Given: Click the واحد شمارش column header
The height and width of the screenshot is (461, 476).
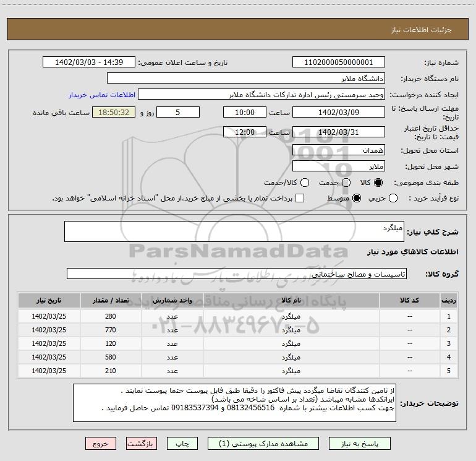Looking at the screenshot, I should point(172,301).
